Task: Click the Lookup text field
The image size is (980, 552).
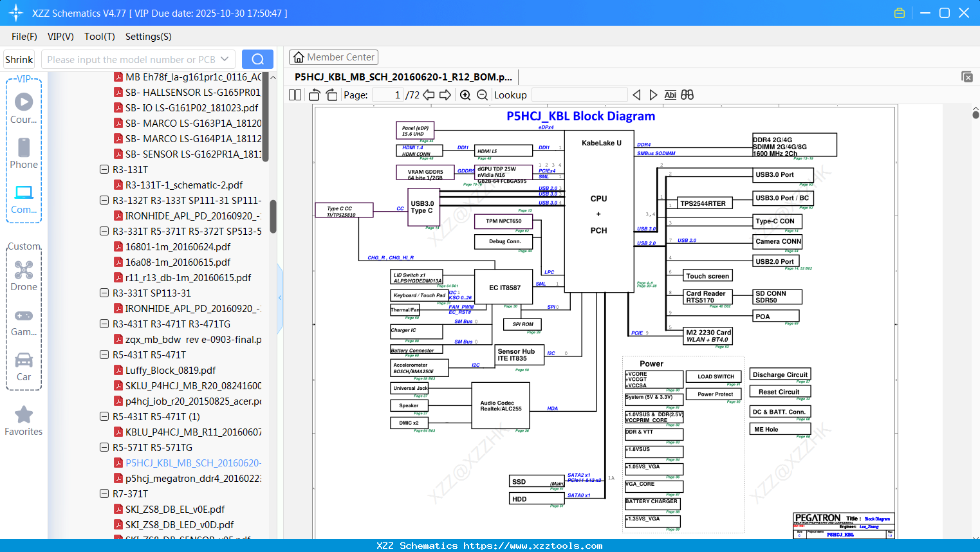Action: (579, 95)
